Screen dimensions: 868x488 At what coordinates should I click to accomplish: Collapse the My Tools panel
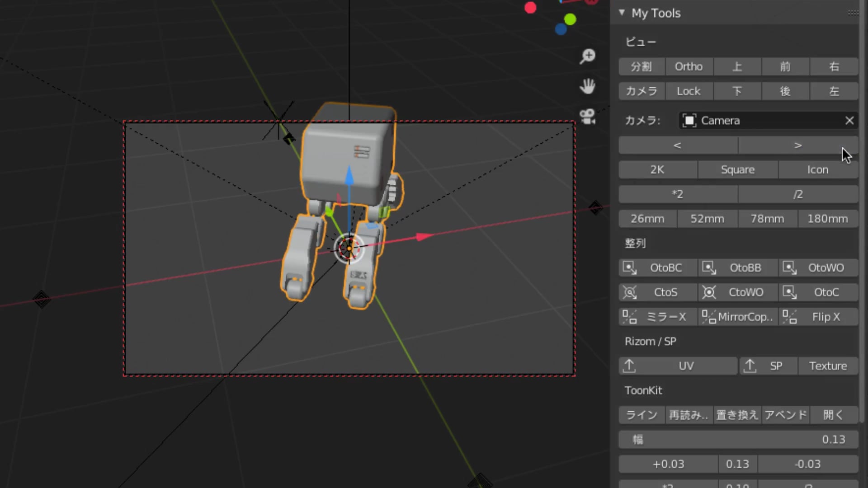(622, 13)
